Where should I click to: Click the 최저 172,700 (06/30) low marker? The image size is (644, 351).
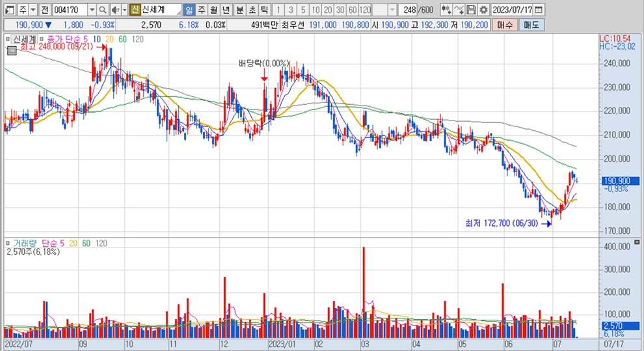502,223
